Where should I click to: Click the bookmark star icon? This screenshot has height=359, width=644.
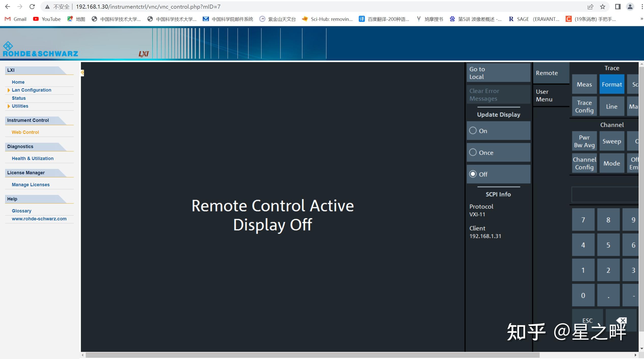coord(603,7)
